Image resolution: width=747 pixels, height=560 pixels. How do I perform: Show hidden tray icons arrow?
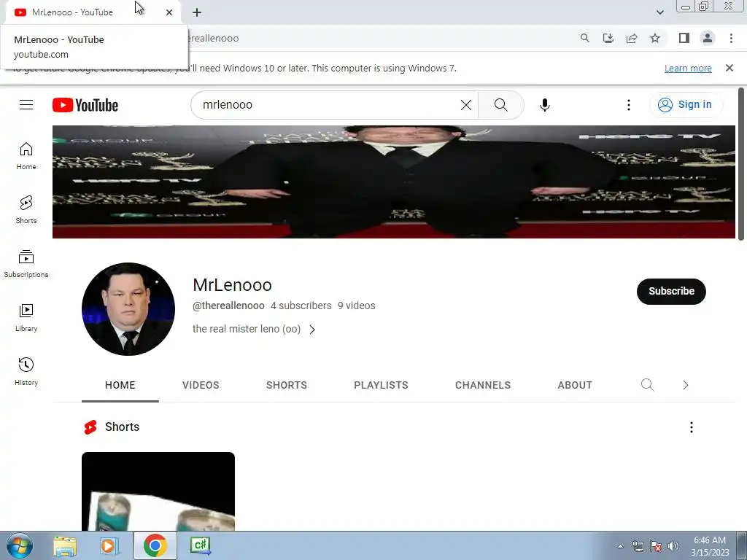(620, 546)
